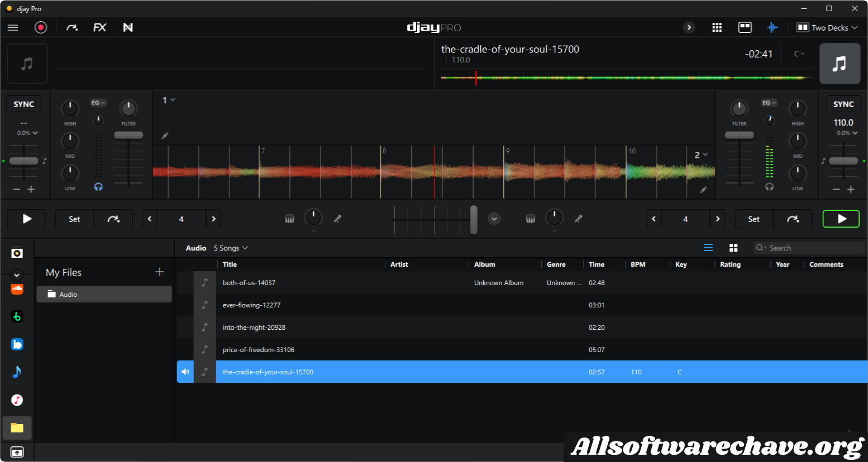Open the Neural Mix N icon
The image size is (868, 462).
point(128,27)
